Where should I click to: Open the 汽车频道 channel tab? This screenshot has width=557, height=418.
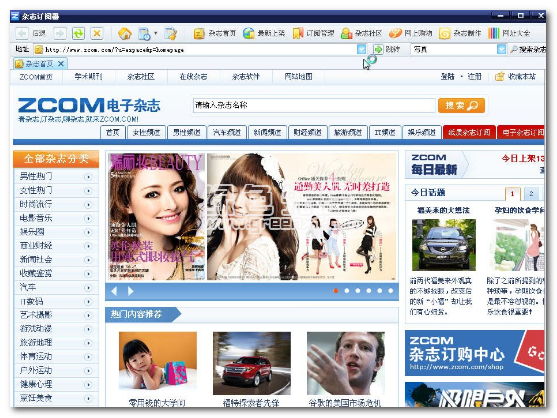[x=227, y=132]
